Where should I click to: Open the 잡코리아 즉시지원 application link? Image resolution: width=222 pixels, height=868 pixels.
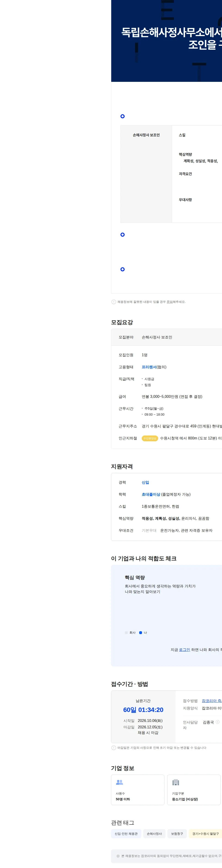pyautogui.click(x=212, y=701)
